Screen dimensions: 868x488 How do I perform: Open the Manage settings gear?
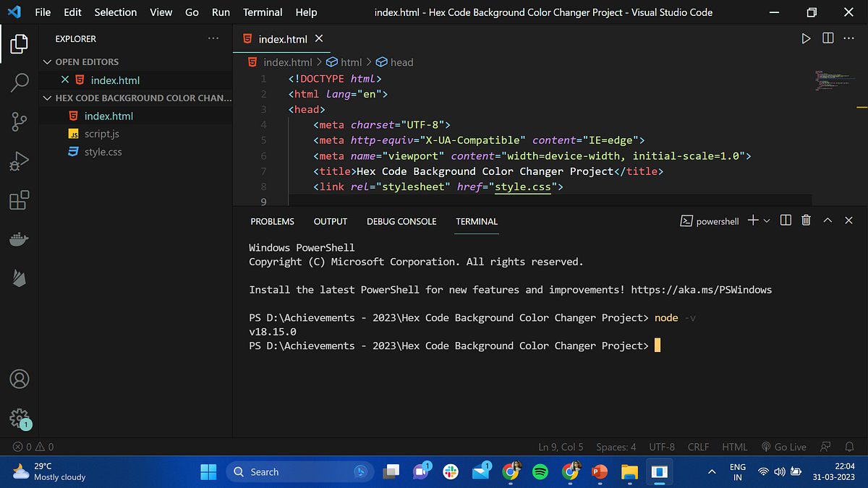pos(19,418)
